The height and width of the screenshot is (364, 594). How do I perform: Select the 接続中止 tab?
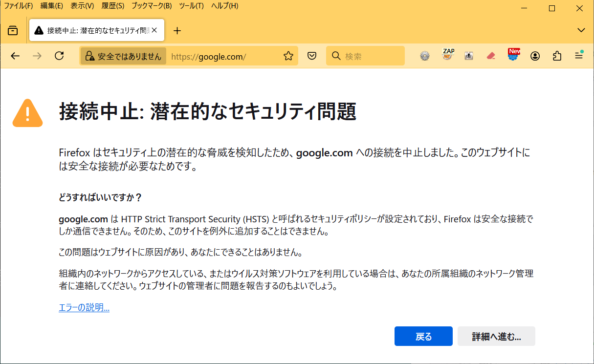[97, 30]
